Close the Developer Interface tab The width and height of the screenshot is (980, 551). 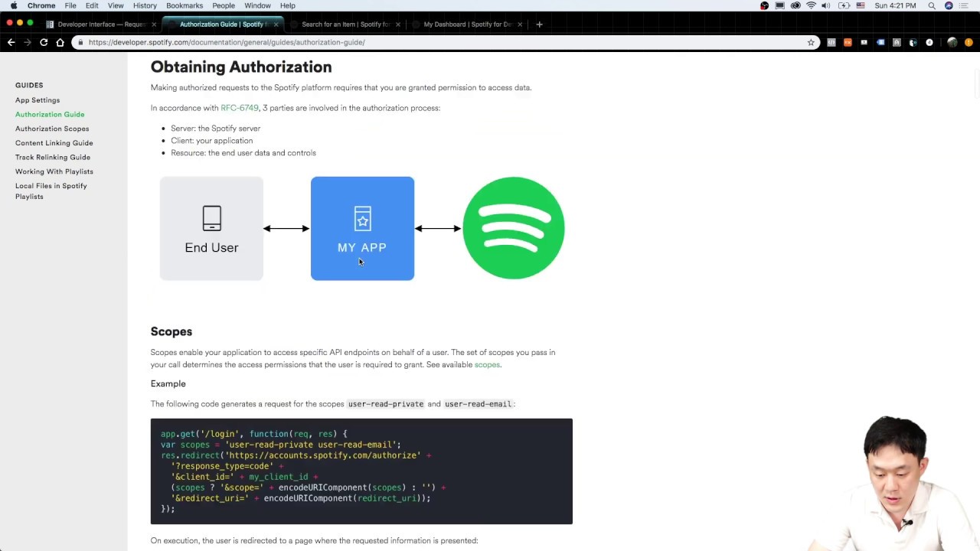(154, 24)
